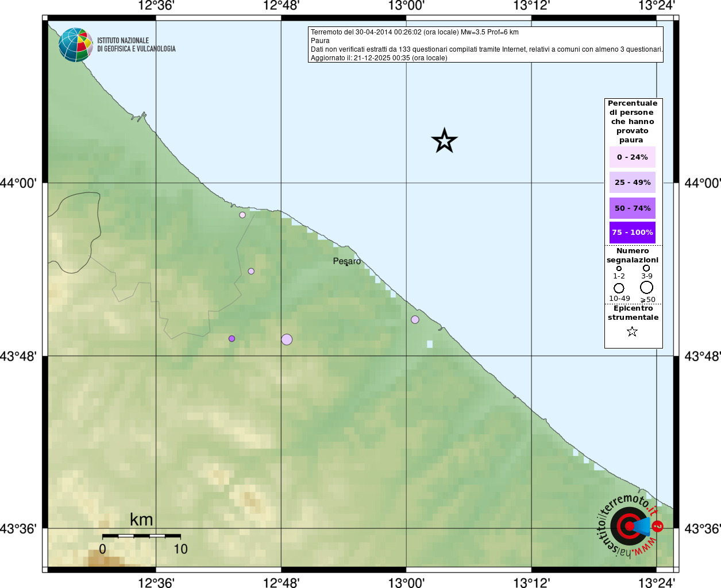
Task: Click the large data circle beside 12°48' line
Action: tap(287, 339)
